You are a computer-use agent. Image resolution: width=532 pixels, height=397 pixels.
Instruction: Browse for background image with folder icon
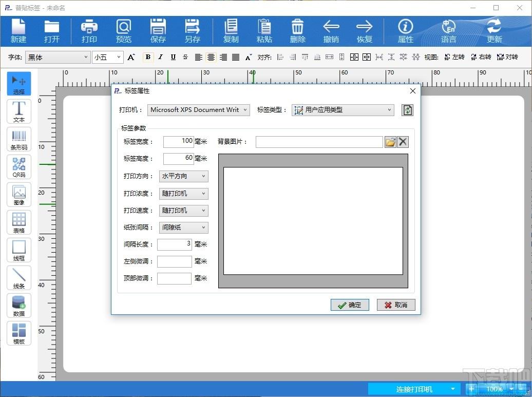pos(390,142)
